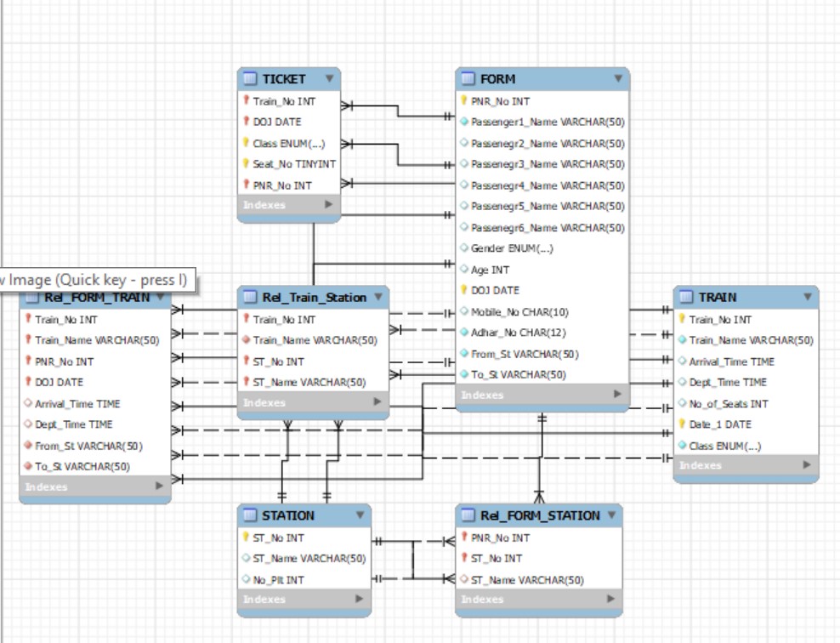Screen dimensions: 840x643
Task: Click the Rel_Train_Station table icon
Action: tap(250, 297)
